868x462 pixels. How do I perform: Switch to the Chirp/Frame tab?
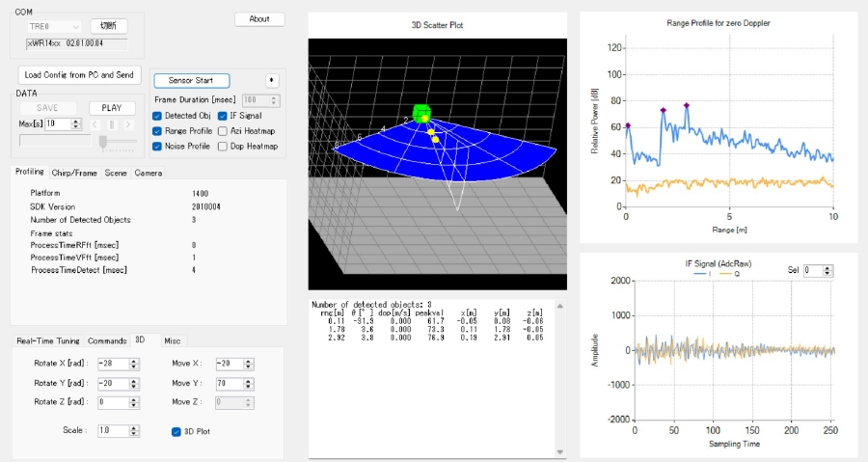click(75, 173)
